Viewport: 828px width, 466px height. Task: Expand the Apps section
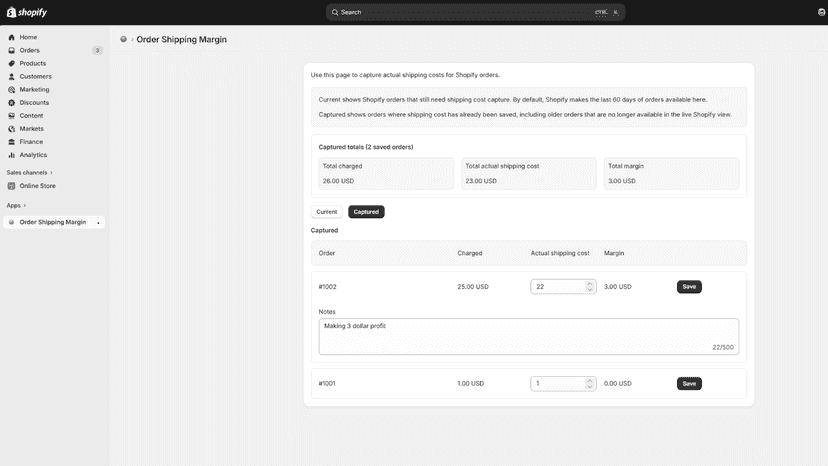[16, 206]
